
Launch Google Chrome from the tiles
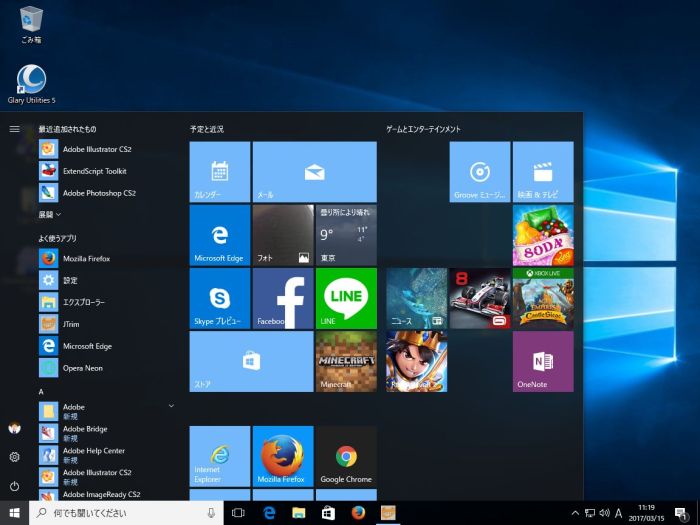[346, 458]
